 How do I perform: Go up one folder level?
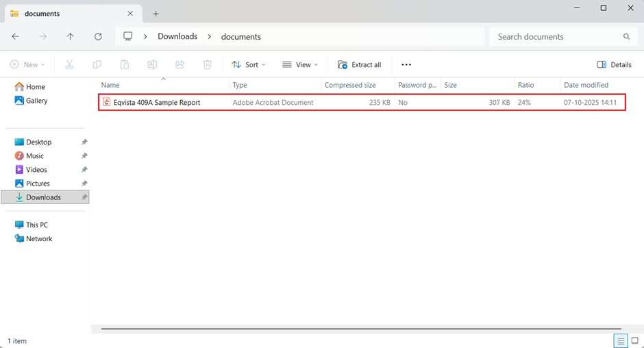tap(70, 36)
